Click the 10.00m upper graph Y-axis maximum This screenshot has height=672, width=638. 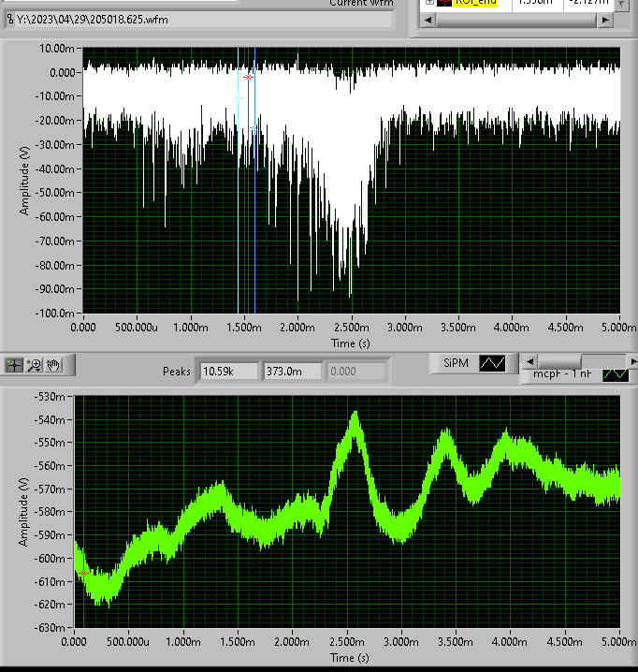click(x=57, y=49)
